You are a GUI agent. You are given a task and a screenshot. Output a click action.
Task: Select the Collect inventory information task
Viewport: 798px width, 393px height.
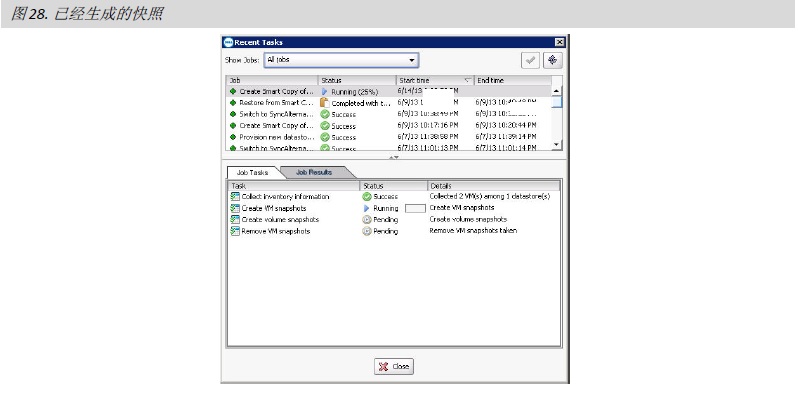285,196
